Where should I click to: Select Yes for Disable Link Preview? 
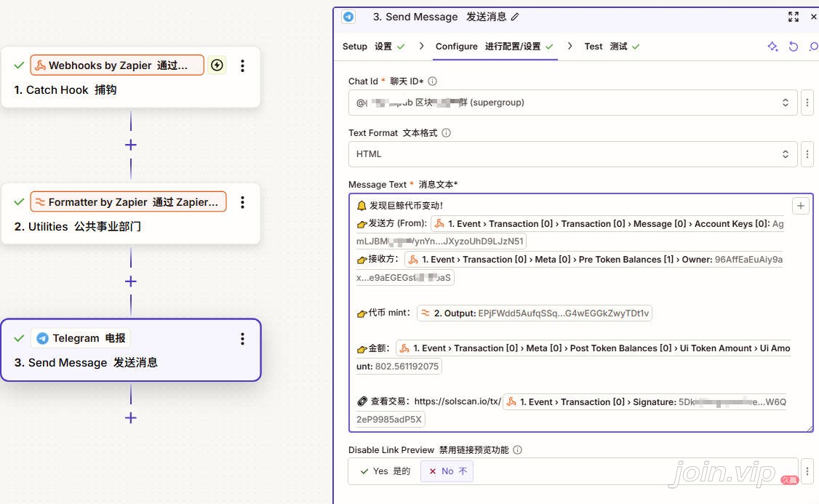[x=385, y=471]
